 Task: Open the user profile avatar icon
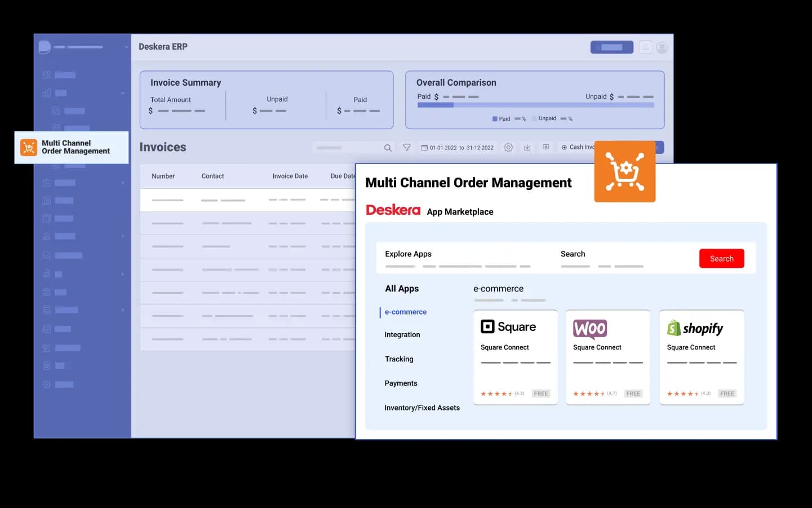pyautogui.click(x=663, y=47)
